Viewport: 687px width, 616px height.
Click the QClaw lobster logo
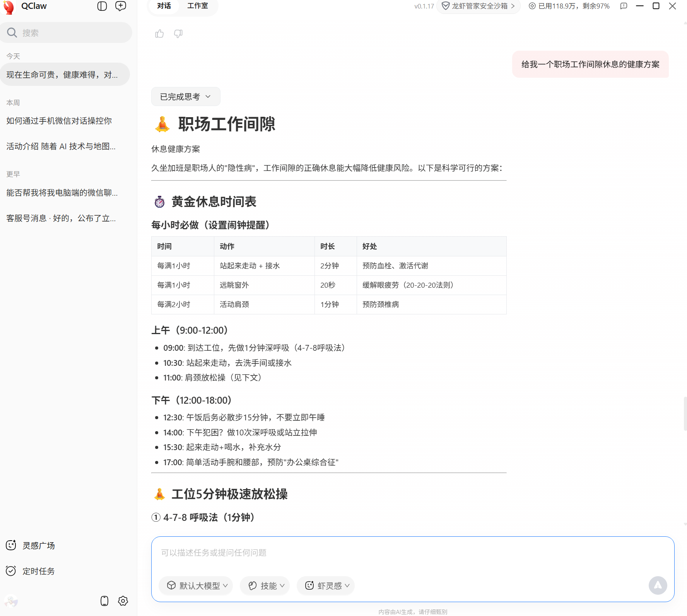coord(9,7)
